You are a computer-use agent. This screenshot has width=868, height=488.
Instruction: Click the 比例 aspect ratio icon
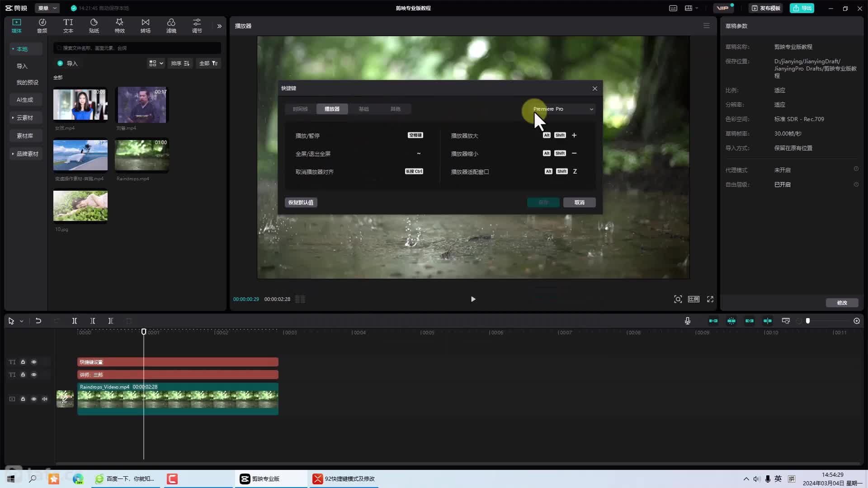coord(693,299)
